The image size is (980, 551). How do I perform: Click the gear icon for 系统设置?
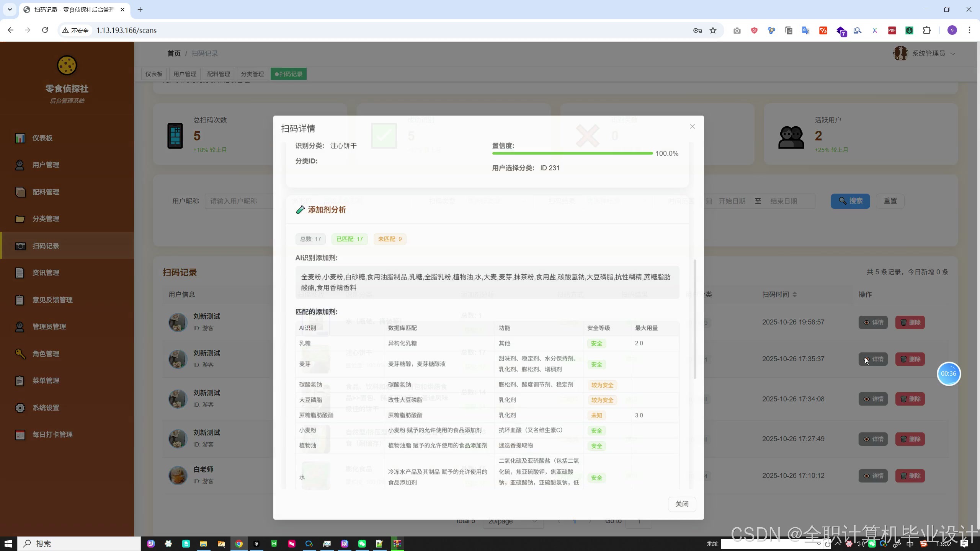pos(20,408)
